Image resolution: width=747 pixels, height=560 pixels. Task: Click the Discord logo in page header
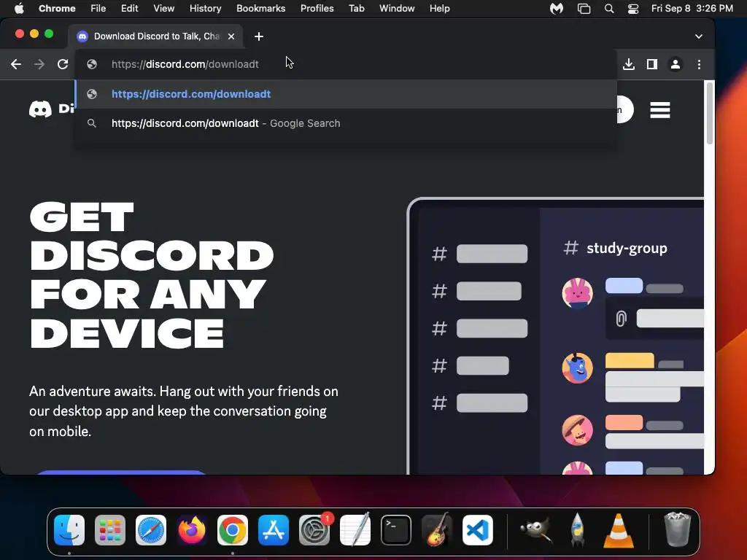pyautogui.click(x=51, y=109)
